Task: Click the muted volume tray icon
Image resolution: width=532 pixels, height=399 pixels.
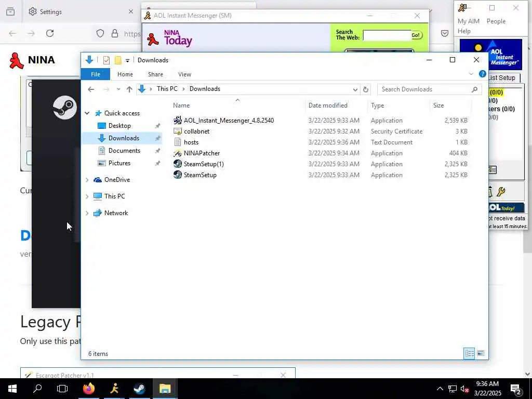Action: (464, 389)
